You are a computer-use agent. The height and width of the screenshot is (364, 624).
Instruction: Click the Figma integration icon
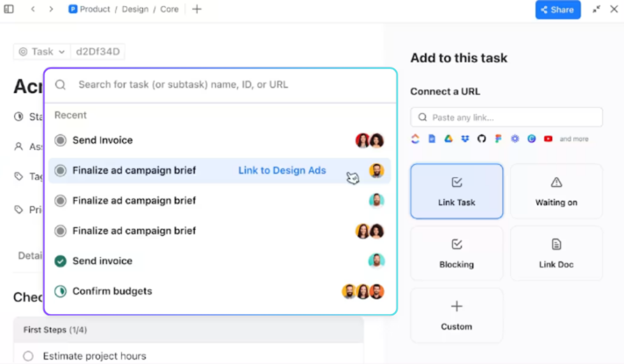point(498,139)
